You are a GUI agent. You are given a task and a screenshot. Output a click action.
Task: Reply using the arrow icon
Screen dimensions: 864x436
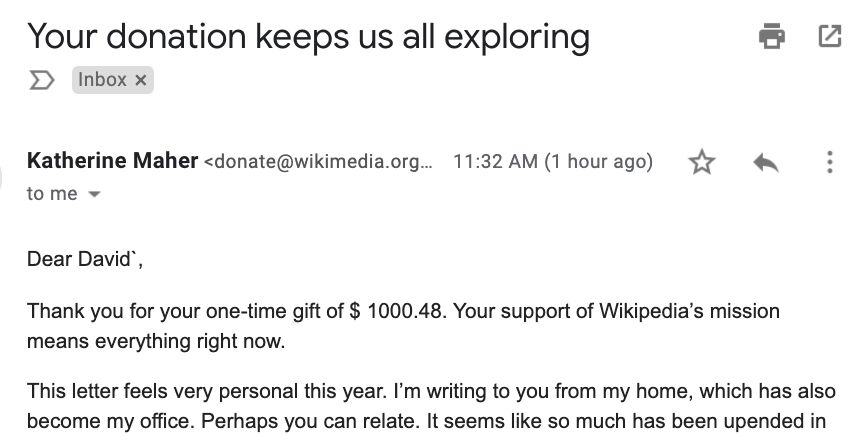tap(765, 162)
